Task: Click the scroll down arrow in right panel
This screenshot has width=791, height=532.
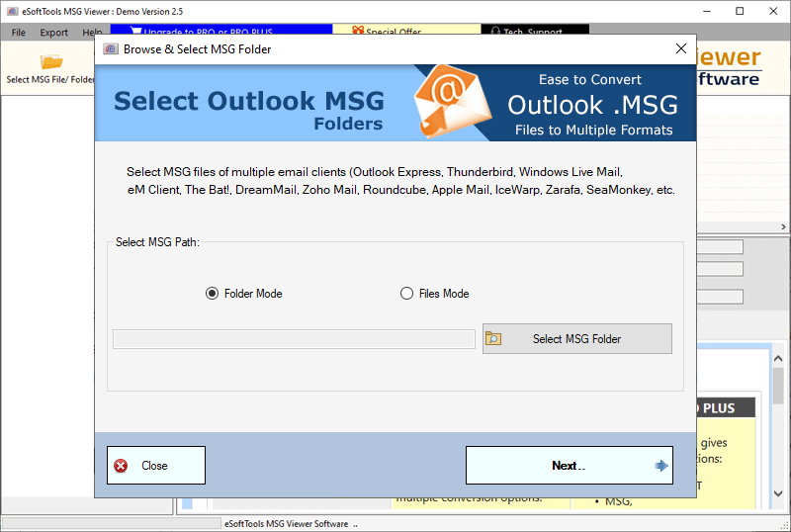Action: (778, 493)
